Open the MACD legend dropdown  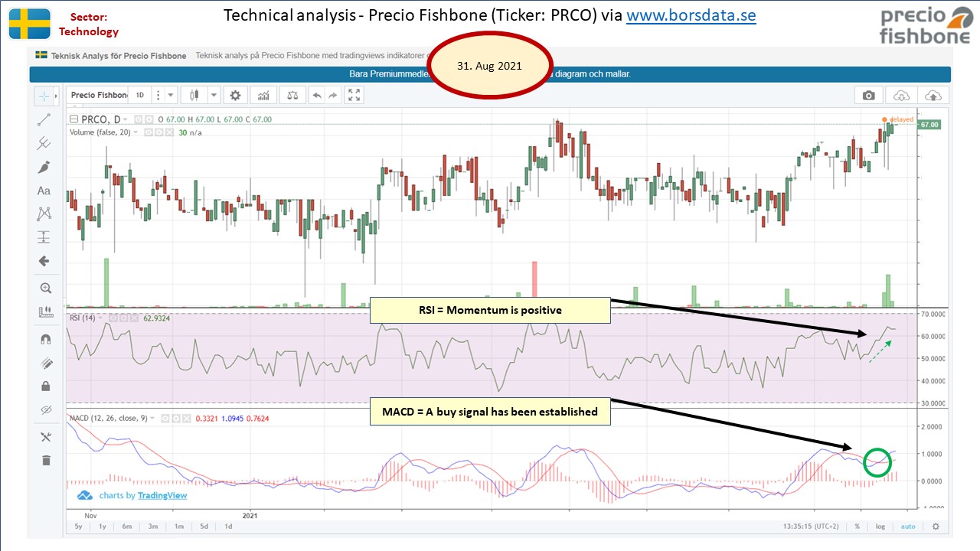point(152,419)
